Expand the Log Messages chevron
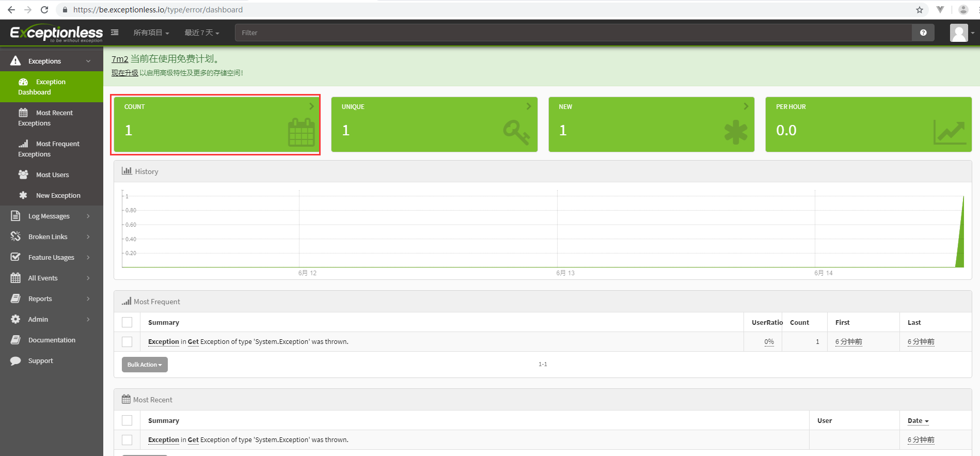This screenshot has height=456, width=980. 88,216
